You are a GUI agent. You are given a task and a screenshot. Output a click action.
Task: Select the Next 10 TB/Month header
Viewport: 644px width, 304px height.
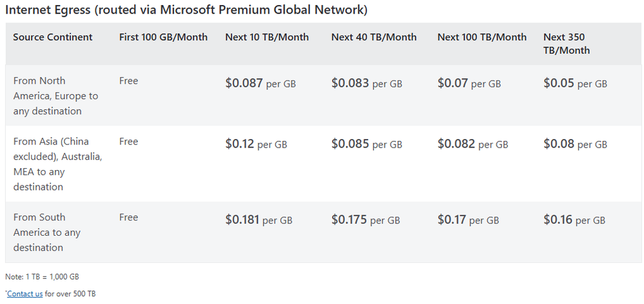[x=267, y=37]
